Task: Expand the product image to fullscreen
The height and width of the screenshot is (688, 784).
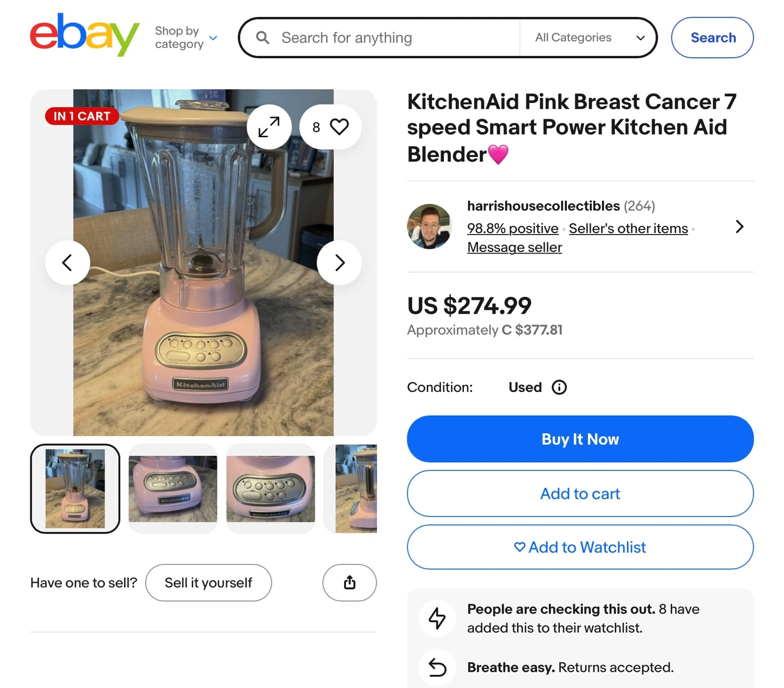Action: [x=269, y=127]
